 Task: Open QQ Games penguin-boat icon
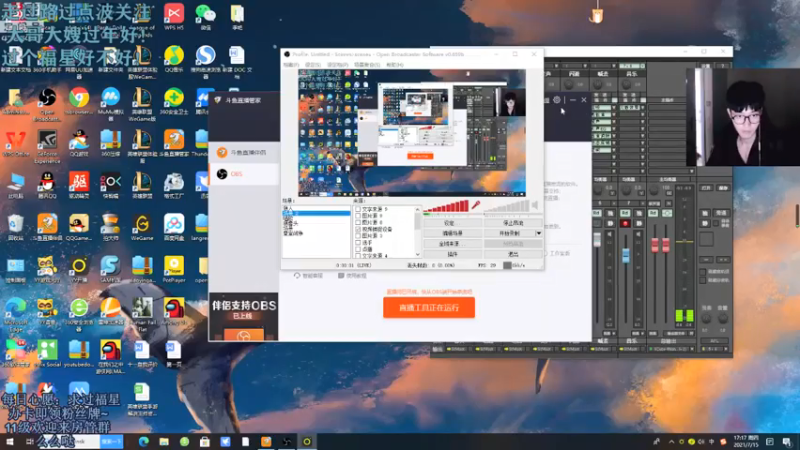(x=79, y=143)
